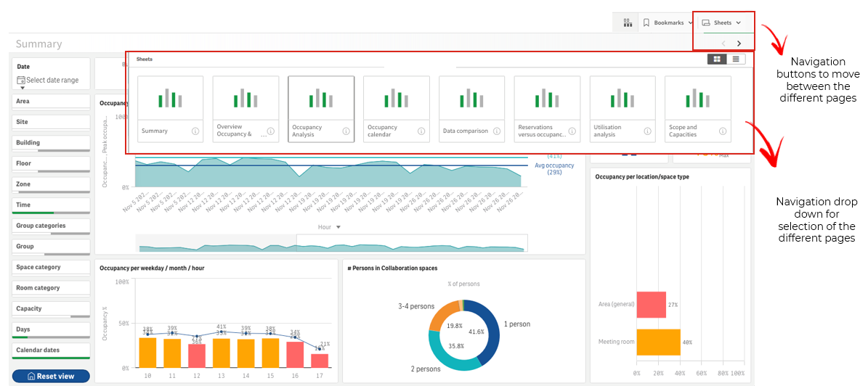
Task: Open the Summary sheet thumbnail
Action: [171, 109]
